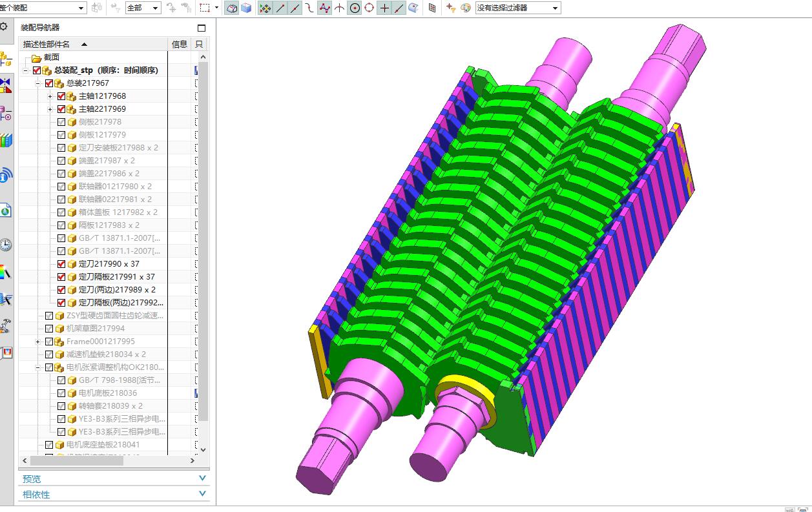Viewport: 812px width, 512px height.
Task: Toggle the 侧板217978 checkbox
Action: [x=61, y=122]
